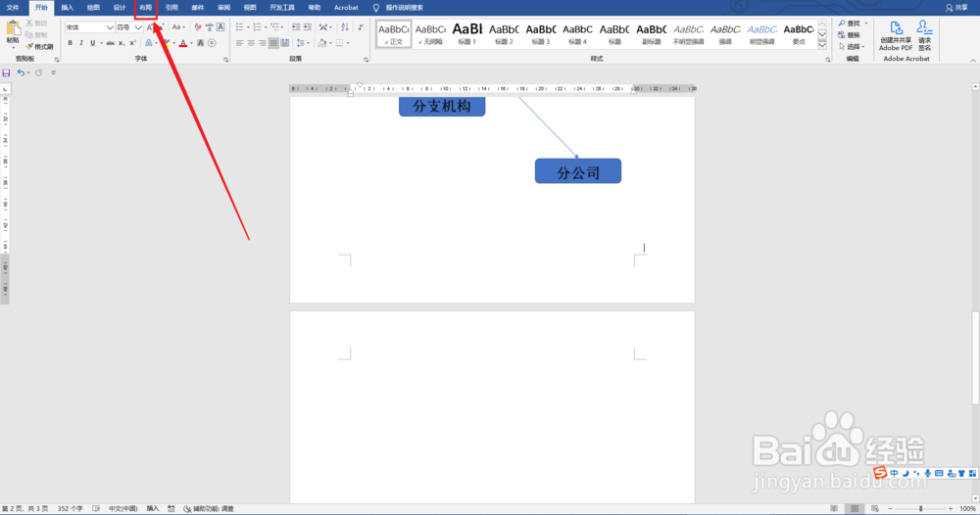This screenshot has height=515, width=980.
Task: Toggle subscript (x₂) formatting
Action: [x=122, y=43]
